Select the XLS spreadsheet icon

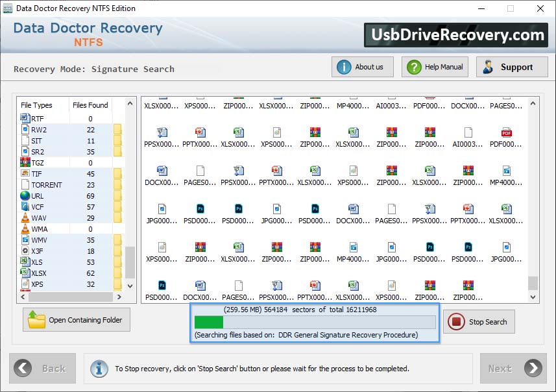25,262
